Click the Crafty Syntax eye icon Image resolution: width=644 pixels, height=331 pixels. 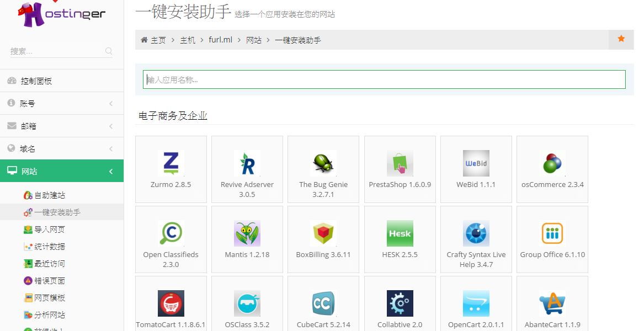pyautogui.click(x=476, y=233)
